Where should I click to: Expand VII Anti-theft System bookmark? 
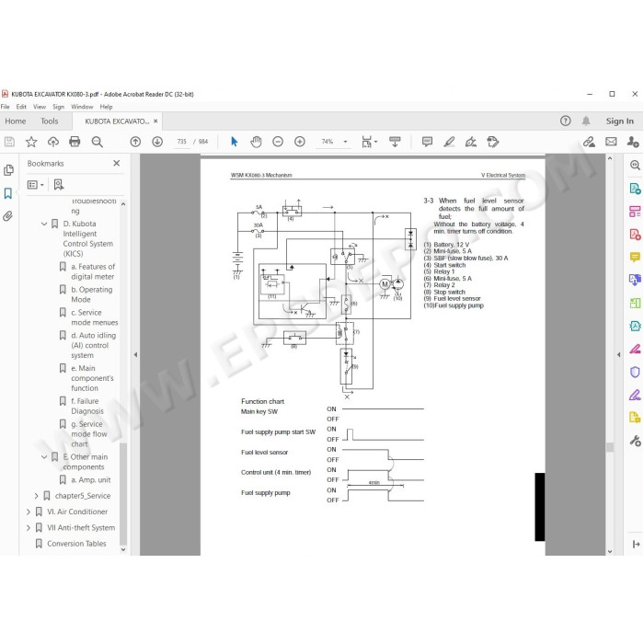click(x=28, y=528)
